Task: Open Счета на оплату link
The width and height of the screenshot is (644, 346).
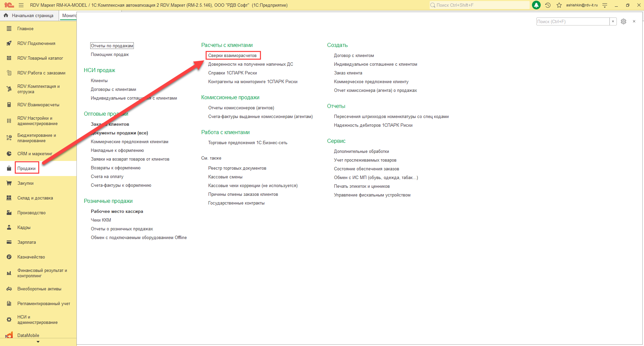Action: (x=107, y=177)
